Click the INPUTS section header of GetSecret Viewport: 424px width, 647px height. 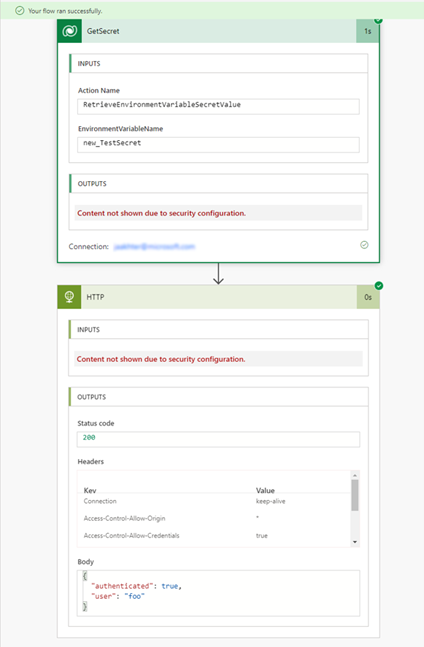pos(219,64)
